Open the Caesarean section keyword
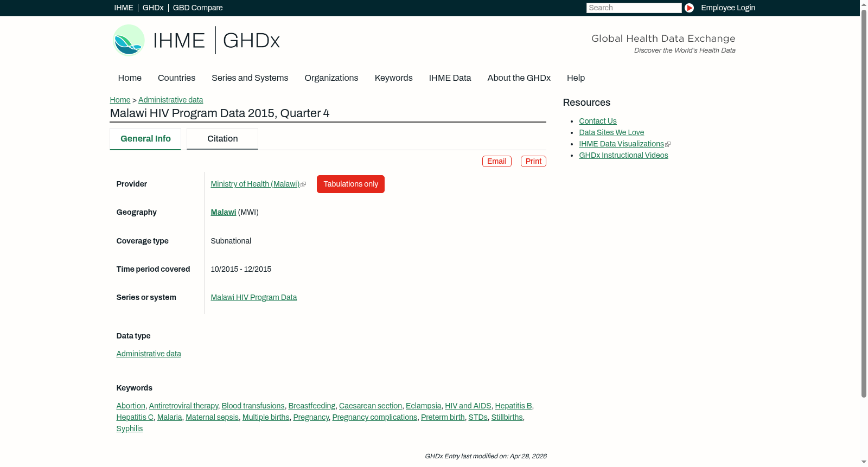Screen dimensions: 868x467 pyautogui.click(x=371, y=406)
